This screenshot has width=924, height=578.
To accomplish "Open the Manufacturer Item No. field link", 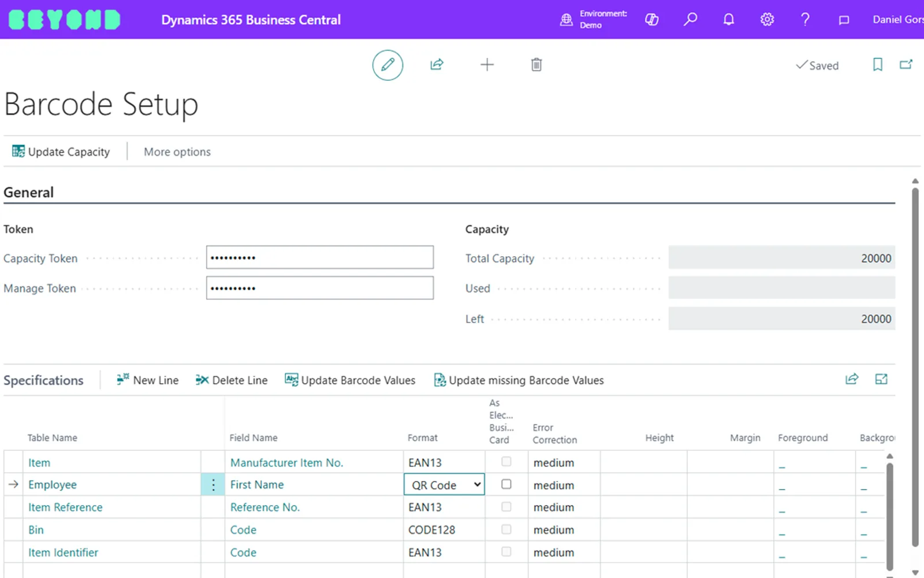I will coord(286,462).
